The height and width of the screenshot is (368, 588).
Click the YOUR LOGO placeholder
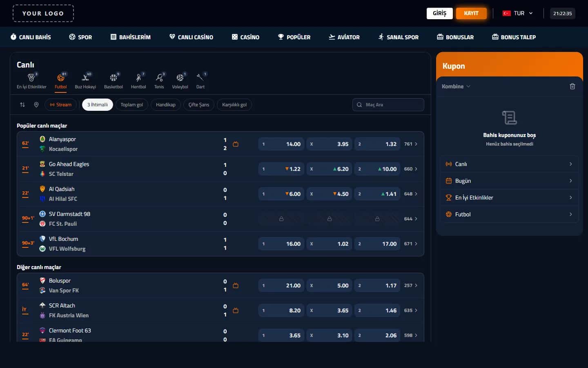point(43,13)
